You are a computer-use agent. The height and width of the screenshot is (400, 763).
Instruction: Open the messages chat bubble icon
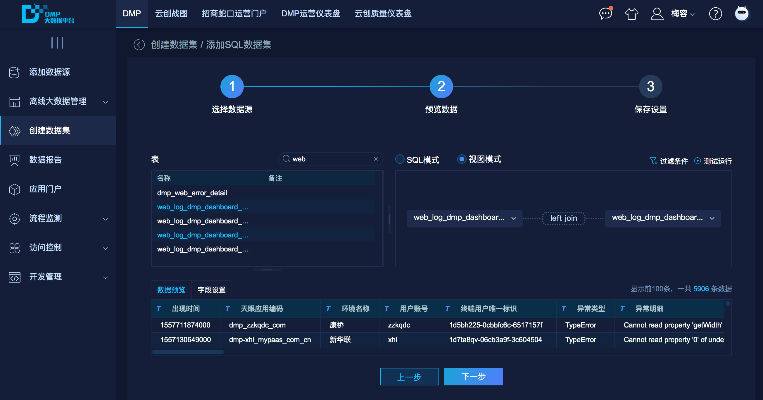pyautogui.click(x=605, y=14)
